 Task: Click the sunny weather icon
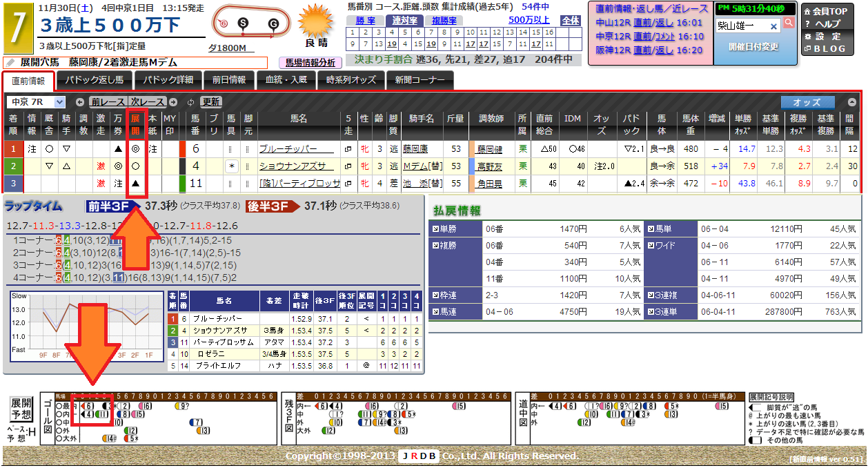click(317, 21)
